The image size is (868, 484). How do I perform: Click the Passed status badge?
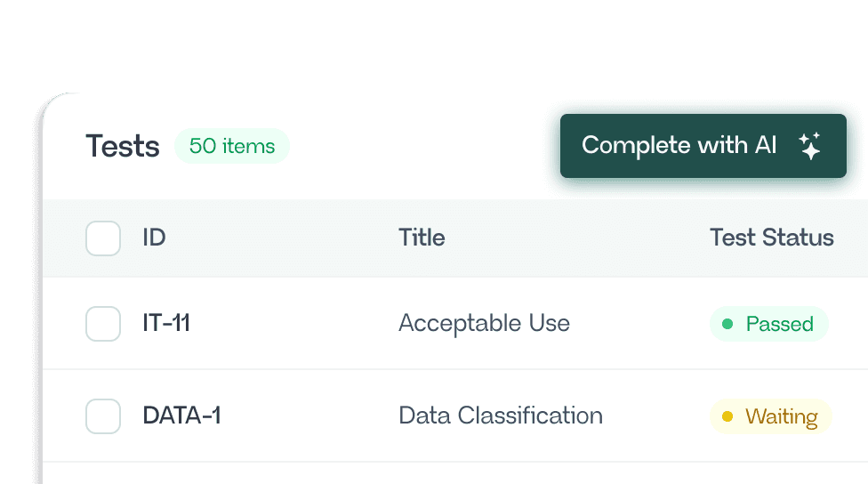click(x=769, y=324)
